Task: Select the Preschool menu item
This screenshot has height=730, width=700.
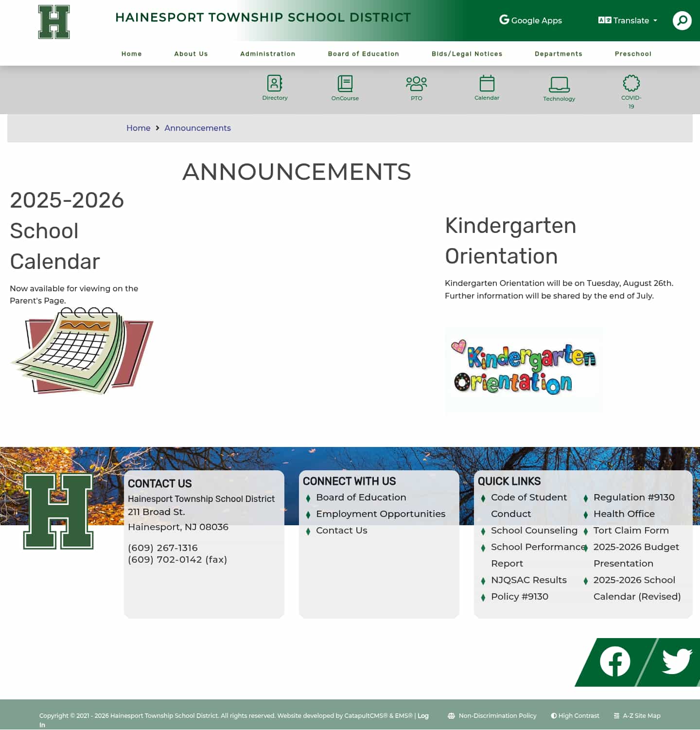Action: [633, 54]
